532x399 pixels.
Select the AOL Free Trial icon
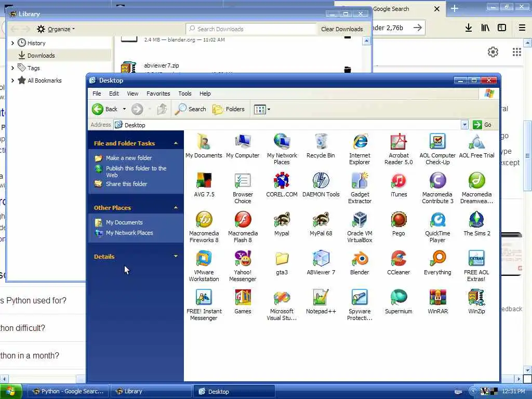tap(476, 146)
